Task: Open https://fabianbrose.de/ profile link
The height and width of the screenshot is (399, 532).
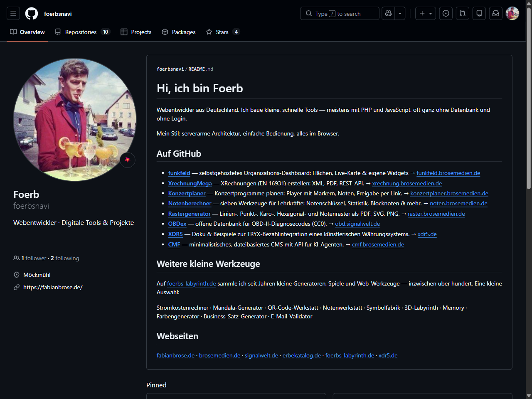Action: [x=53, y=287]
